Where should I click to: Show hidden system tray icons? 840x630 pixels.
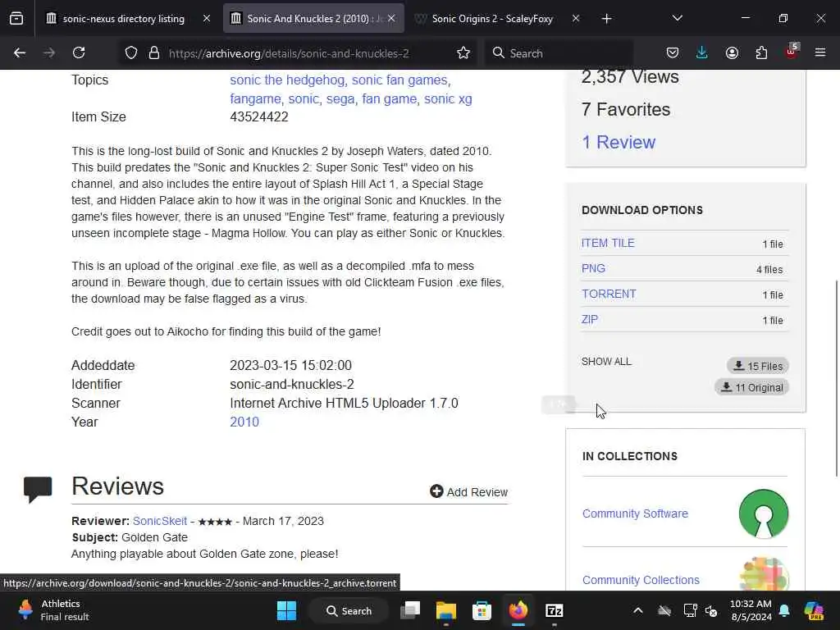[638, 610]
